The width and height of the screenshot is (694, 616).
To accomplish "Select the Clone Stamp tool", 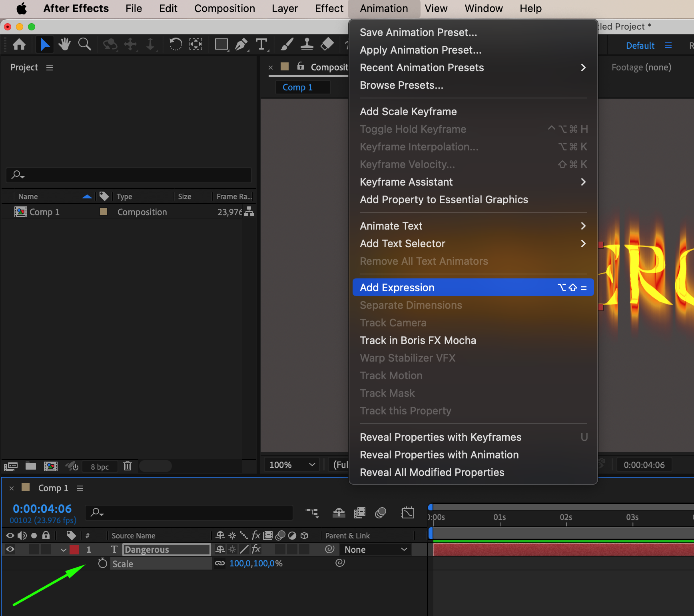I will [x=307, y=44].
